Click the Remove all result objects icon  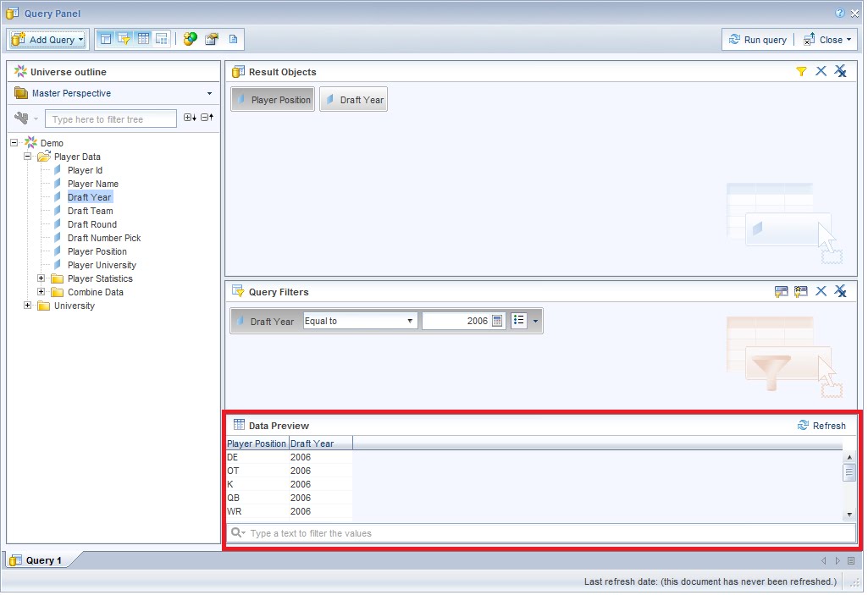tap(840, 71)
